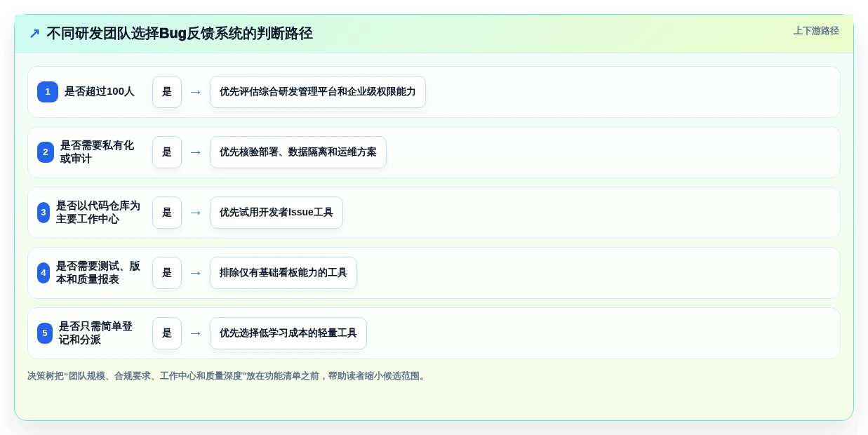The image size is (868, 435).
Task: Open result 优先选择低学习成本的轻量工具
Action: (288, 333)
